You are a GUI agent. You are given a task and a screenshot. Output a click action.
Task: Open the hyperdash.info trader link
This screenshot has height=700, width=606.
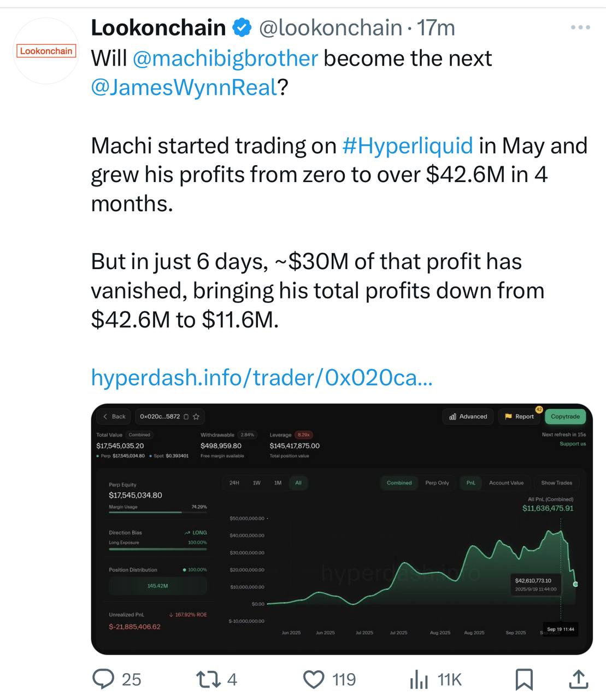(262, 377)
